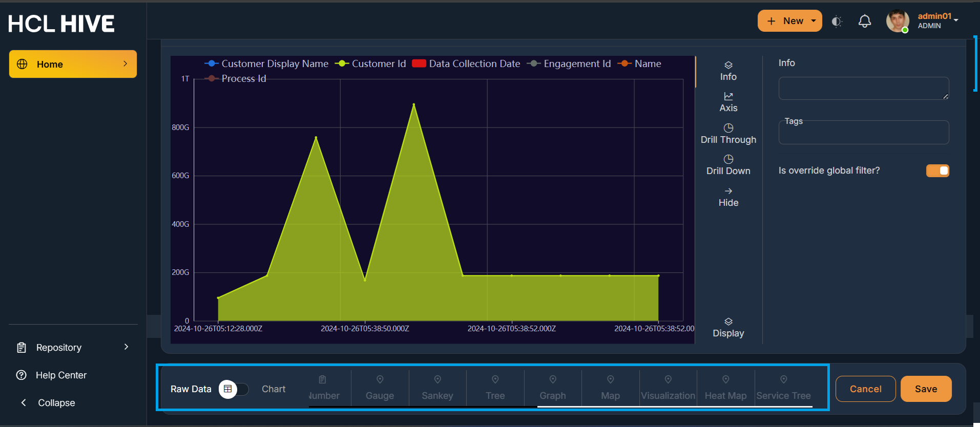Select the Gauge chart tab

[x=380, y=389]
